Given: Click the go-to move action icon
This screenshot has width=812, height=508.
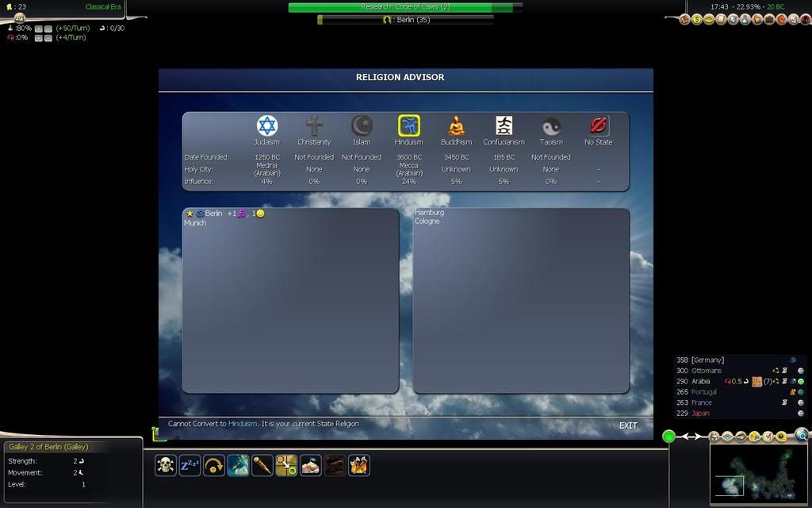Looking at the screenshot, I should [286, 465].
